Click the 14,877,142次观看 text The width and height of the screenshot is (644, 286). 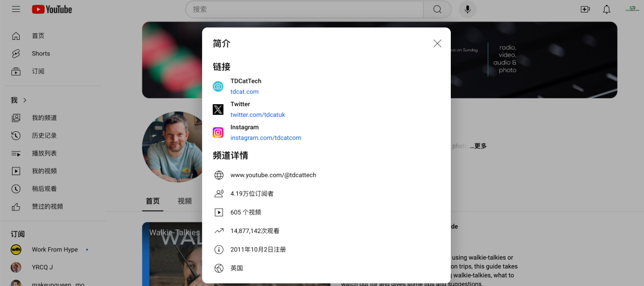click(255, 231)
